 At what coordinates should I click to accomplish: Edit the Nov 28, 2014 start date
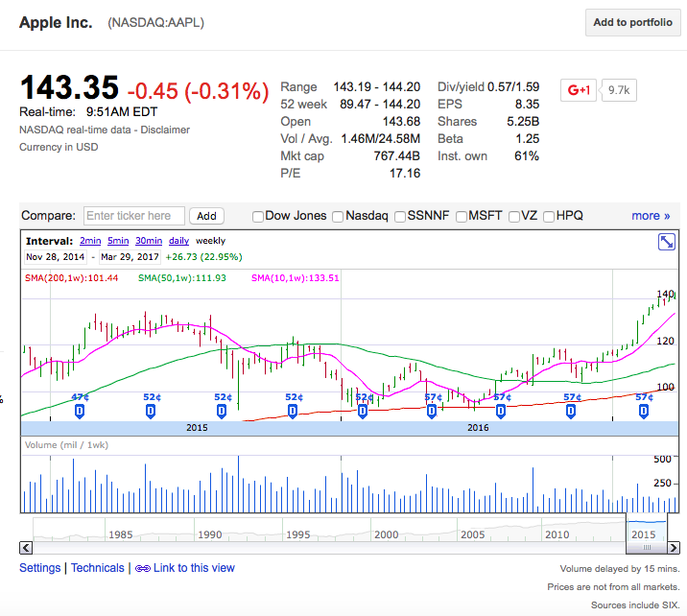point(56,257)
